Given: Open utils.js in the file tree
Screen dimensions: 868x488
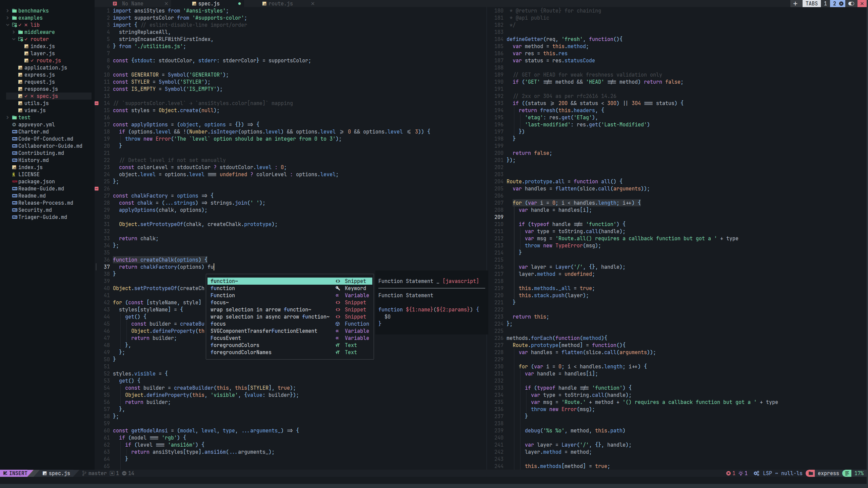Looking at the screenshot, I should (36, 103).
